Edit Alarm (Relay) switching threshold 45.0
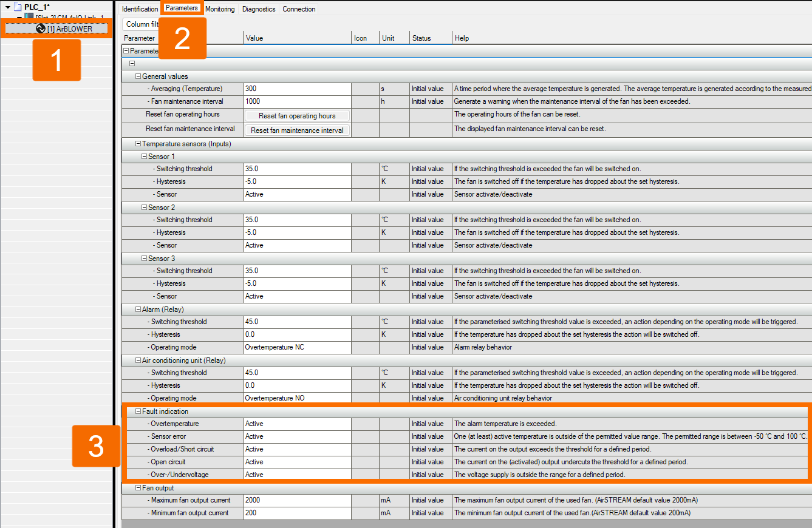The width and height of the screenshot is (812, 528). coord(297,322)
